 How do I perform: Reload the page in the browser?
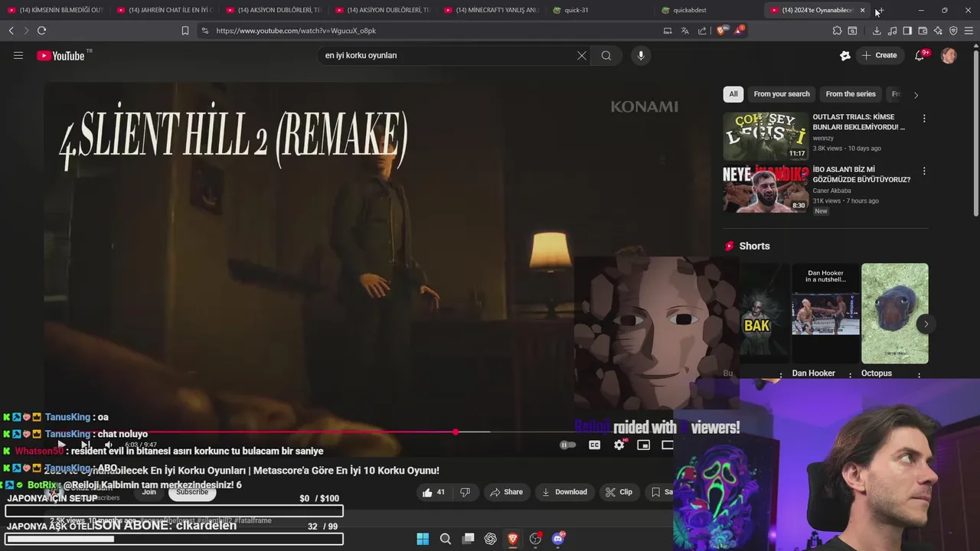coord(41,31)
